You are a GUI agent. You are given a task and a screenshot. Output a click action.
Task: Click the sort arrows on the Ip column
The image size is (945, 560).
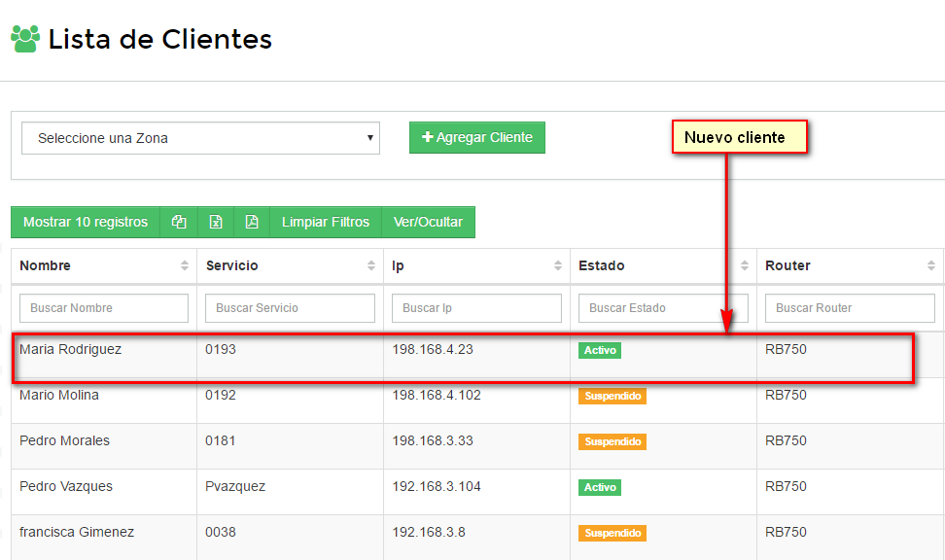(557, 265)
